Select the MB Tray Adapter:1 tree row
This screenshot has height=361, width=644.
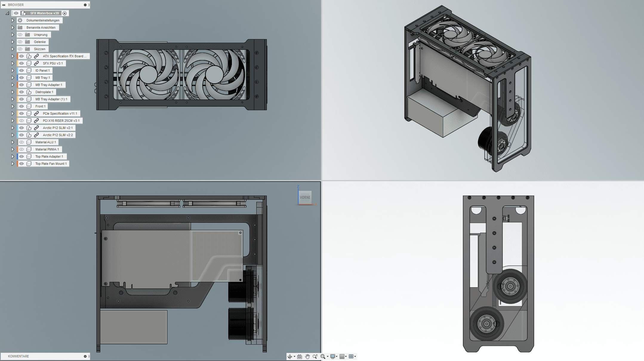(x=41, y=85)
